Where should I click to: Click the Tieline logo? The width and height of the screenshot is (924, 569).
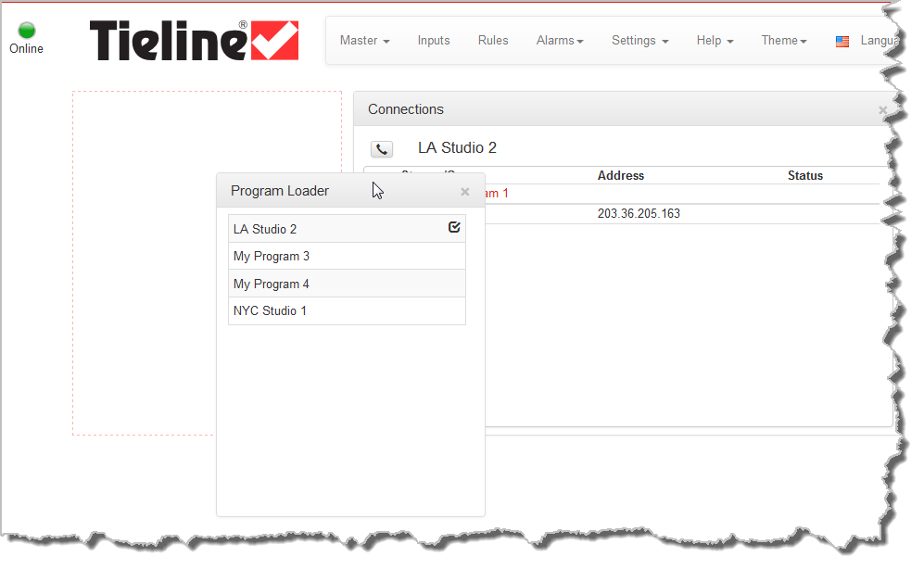(x=193, y=41)
